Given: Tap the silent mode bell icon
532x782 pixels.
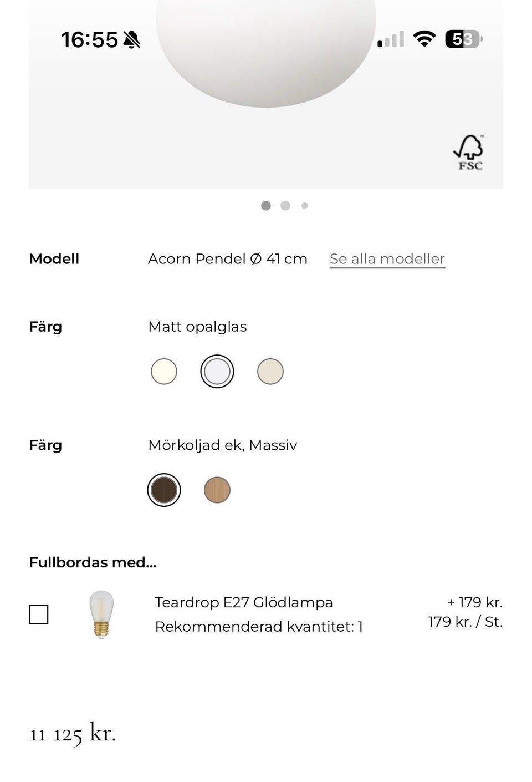Looking at the screenshot, I should 132,40.
